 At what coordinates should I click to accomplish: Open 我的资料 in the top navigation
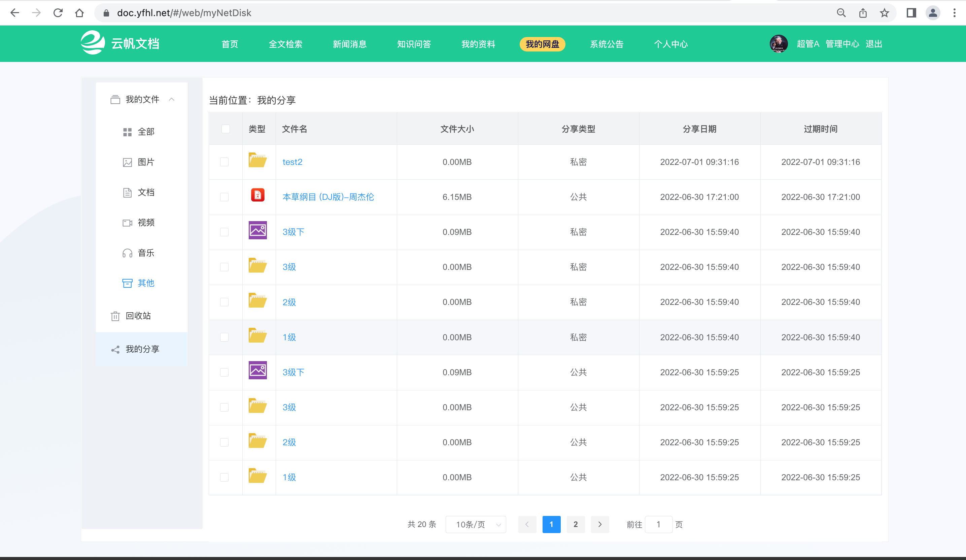point(478,44)
